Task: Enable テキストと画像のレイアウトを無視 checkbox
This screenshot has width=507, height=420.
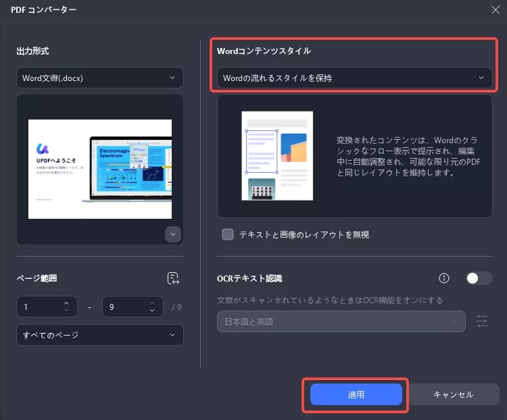Action: (228, 234)
